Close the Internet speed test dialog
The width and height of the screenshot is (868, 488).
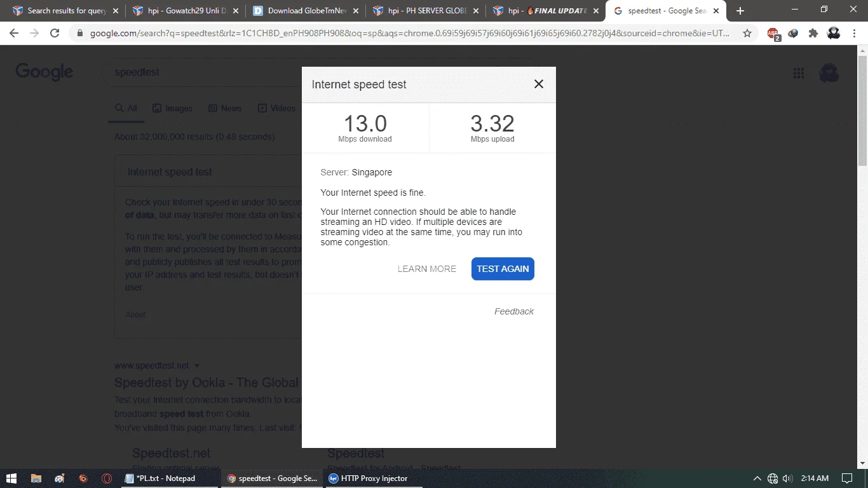tap(539, 84)
